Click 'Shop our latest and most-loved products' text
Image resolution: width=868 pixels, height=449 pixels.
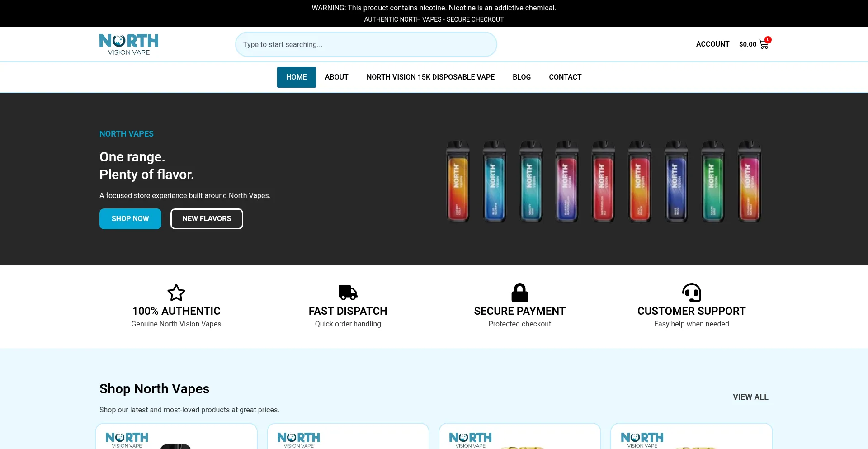(x=189, y=410)
